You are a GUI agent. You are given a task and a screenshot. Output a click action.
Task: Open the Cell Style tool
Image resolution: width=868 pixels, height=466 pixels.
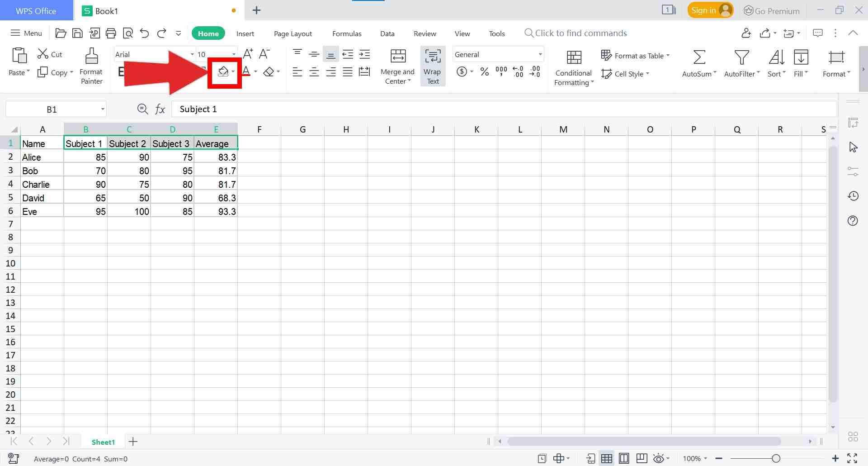pos(626,73)
